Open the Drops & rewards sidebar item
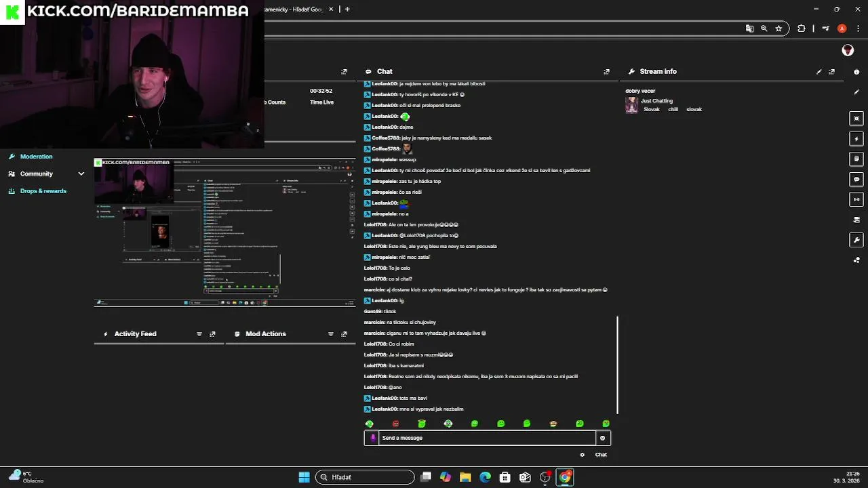Viewport: 868px width, 488px height. click(x=37, y=191)
